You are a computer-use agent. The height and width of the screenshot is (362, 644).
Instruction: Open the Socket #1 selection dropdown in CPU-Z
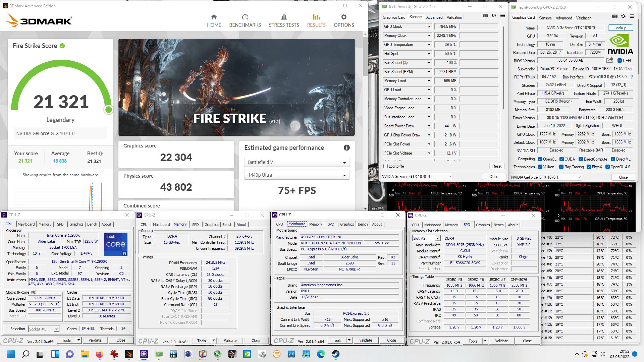(x=44, y=329)
